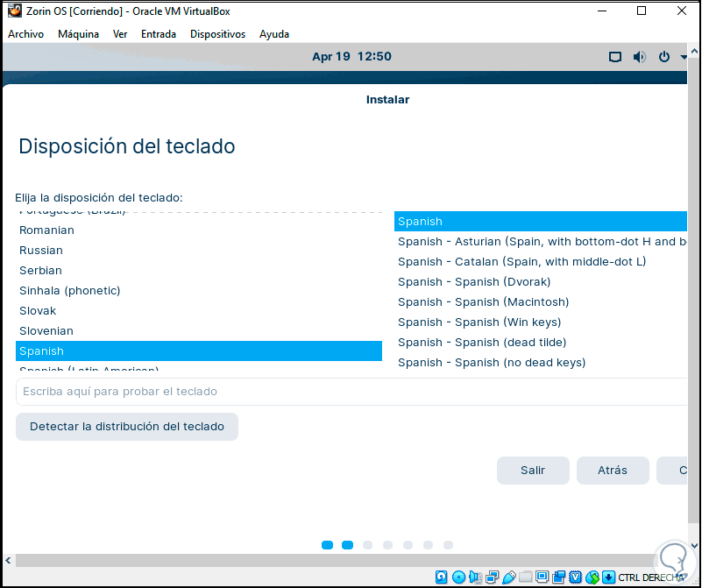Open the Ver menu
This screenshot has height=588, width=702.
(120, 34)
